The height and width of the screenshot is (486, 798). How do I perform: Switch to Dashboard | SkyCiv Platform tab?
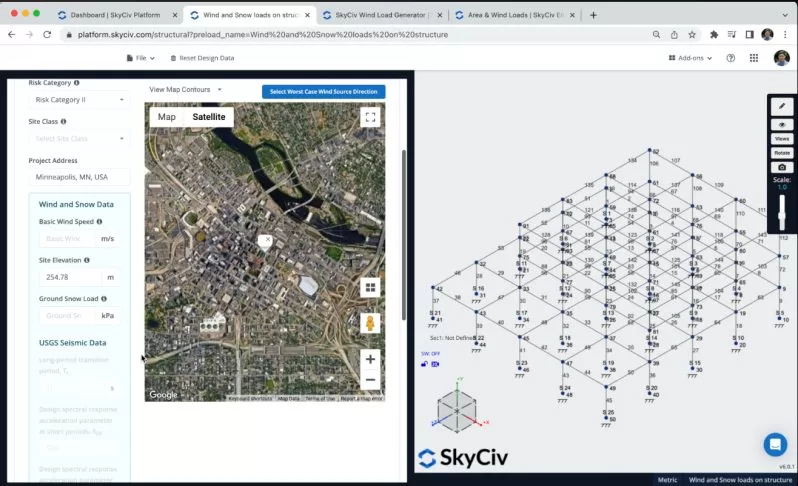(x=117, y=15)
